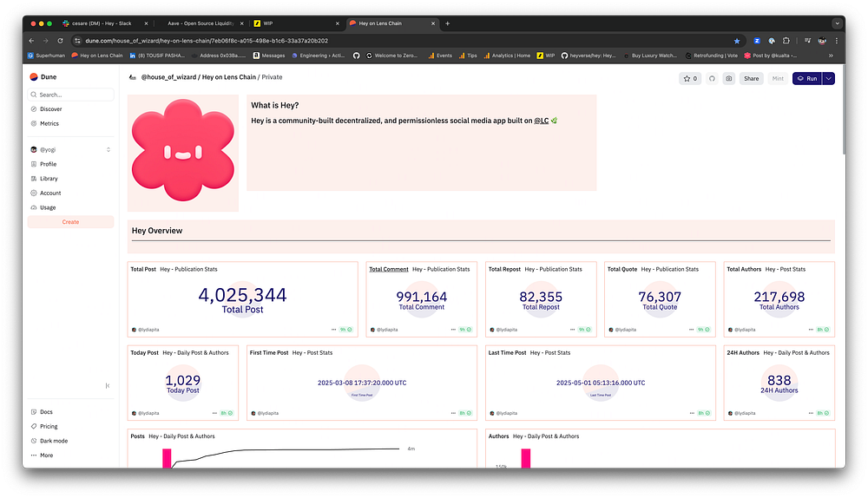Screen dimensions: 868x498
Task: Open Chrome three-dot menu
Action: [x=837, y=41]
